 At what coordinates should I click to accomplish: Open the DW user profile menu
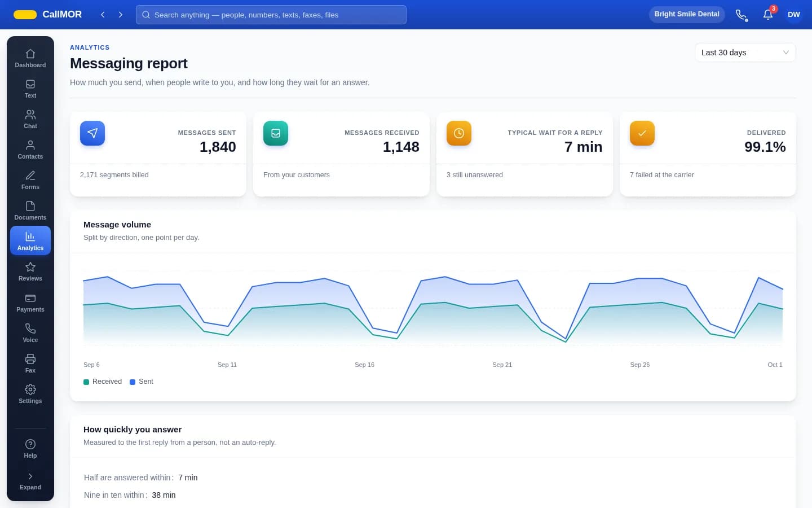(794, 15)
